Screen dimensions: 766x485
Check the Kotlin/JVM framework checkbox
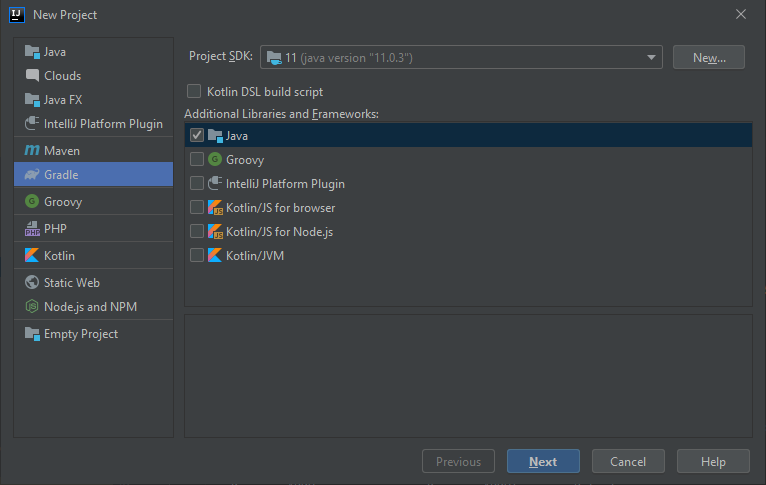coord(197,255)
